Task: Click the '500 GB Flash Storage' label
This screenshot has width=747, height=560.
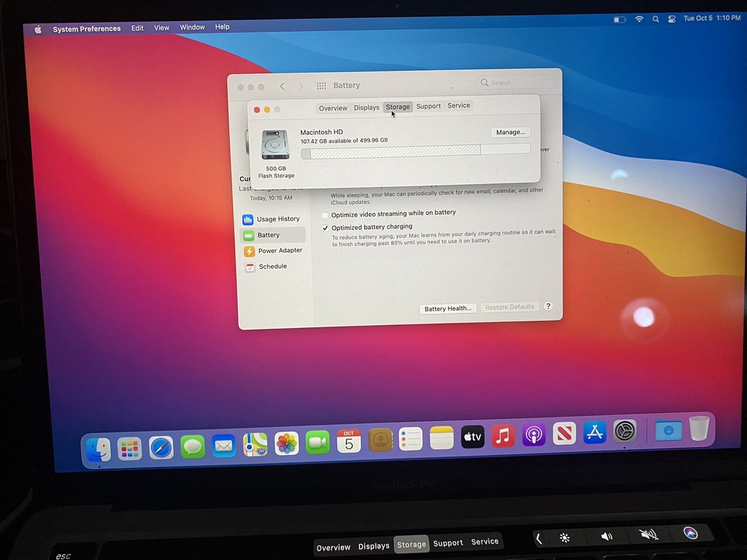Action: pos(276,172)
